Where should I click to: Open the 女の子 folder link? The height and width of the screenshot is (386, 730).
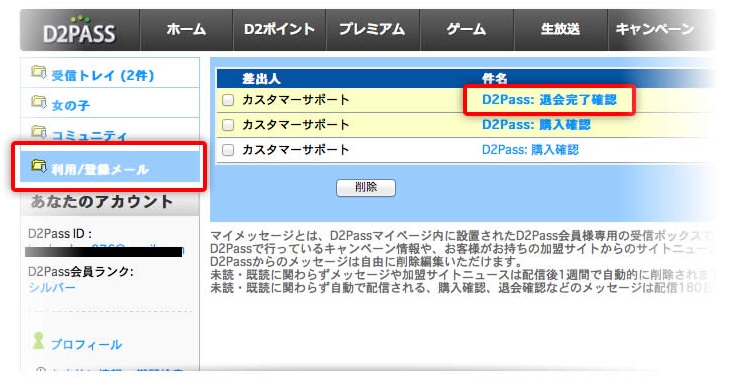pyautogui.click(x=71, y=105)
